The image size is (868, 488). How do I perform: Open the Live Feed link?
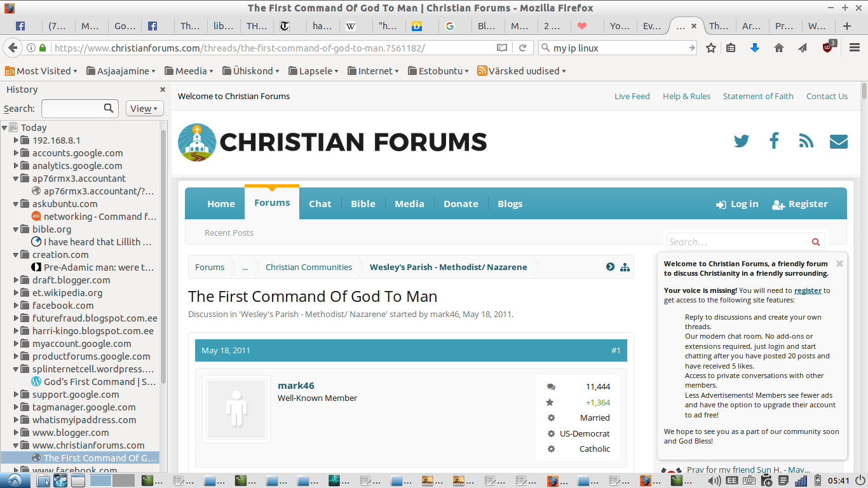[632, 97]
